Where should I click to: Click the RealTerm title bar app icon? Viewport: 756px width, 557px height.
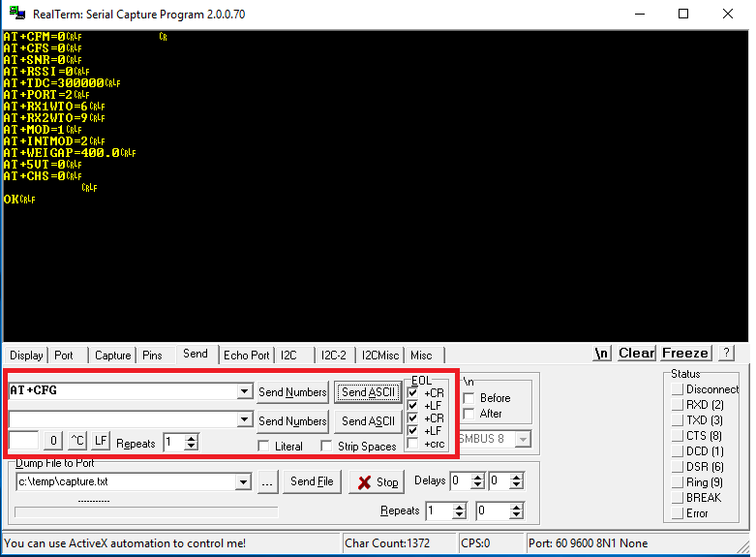pyautogui.click(x=15, y=14)
